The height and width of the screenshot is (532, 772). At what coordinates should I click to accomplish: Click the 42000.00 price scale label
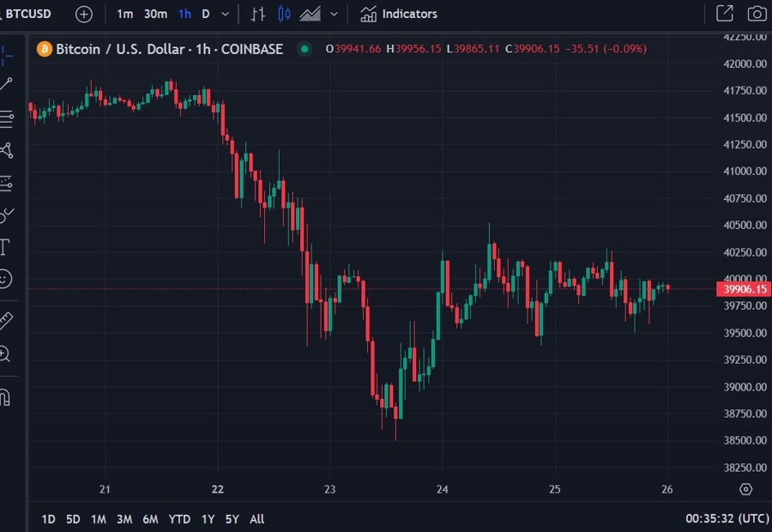tap(745, 64)
